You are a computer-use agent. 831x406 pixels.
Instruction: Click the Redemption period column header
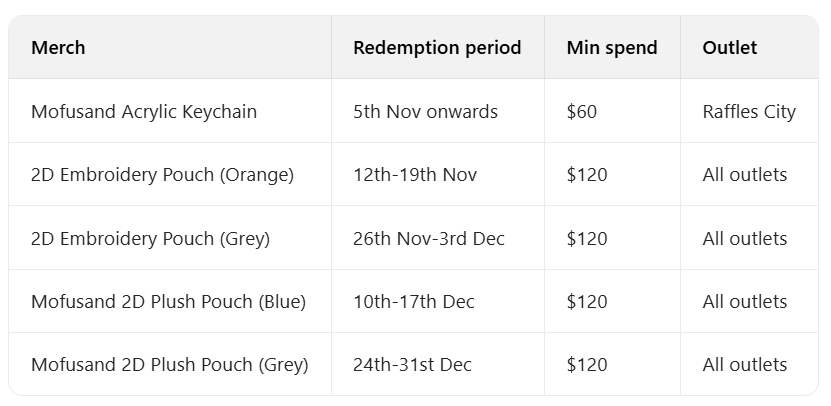pos(437,48)
